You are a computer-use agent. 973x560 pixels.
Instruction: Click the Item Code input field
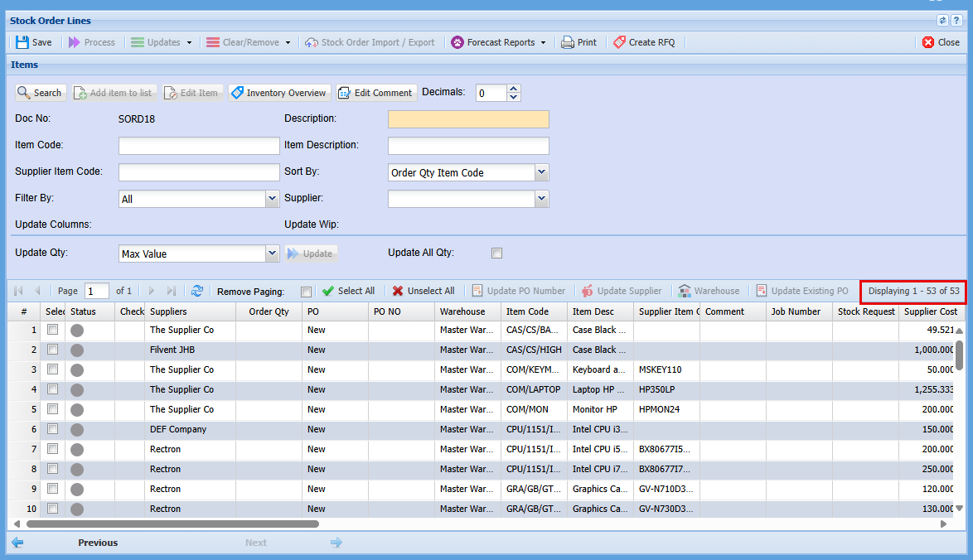click(199, 146)
